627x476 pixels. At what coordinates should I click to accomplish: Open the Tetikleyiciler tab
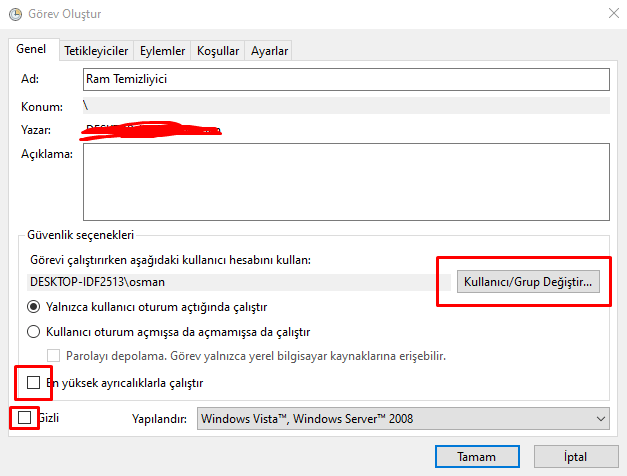(x=96, y=51)
